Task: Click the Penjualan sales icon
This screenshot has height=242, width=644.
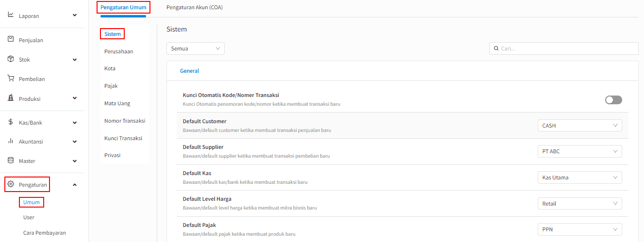Action: tap(11, 39)
